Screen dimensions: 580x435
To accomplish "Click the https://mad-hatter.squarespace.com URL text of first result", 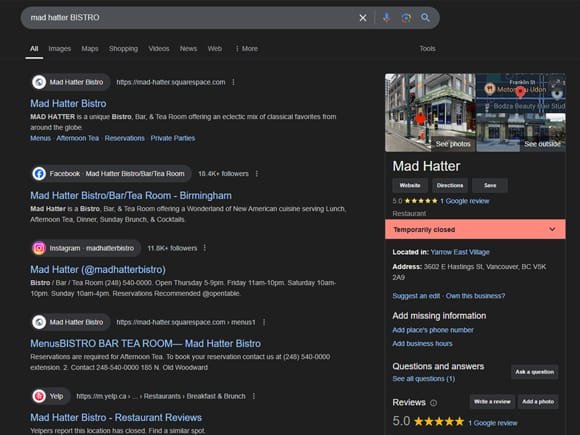I will pyautogui.click(x=171, y=82).
